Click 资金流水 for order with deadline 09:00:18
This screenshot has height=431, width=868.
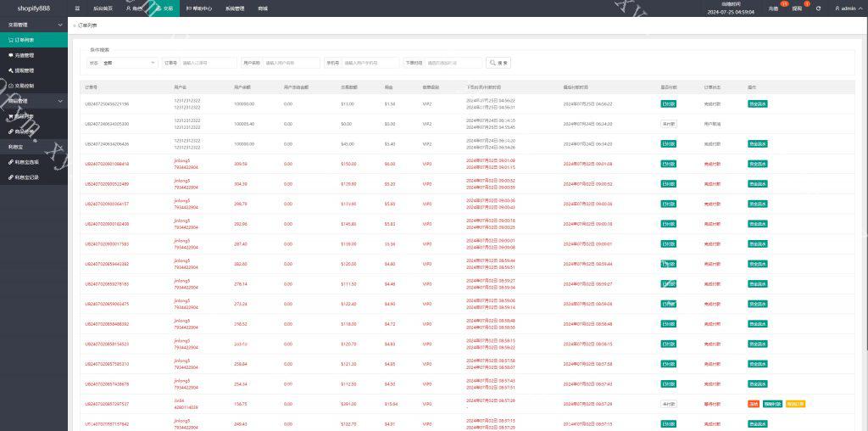[x=757, y=224]
